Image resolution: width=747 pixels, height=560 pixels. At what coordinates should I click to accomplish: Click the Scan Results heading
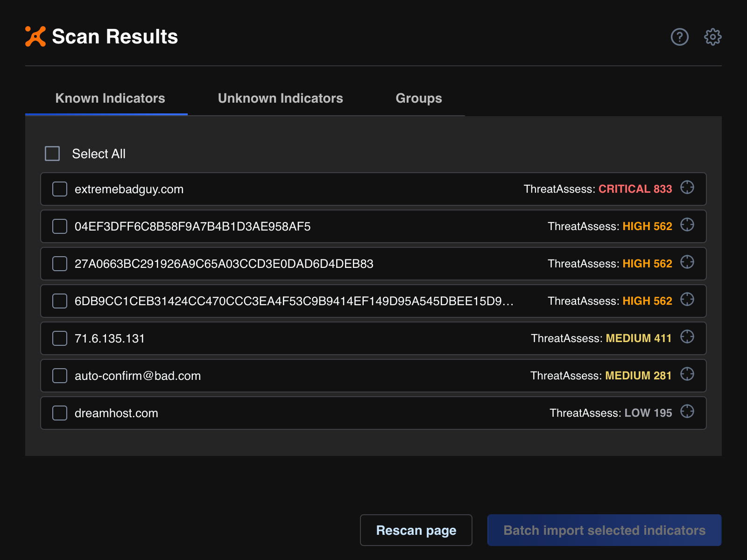tap(115, 36)
